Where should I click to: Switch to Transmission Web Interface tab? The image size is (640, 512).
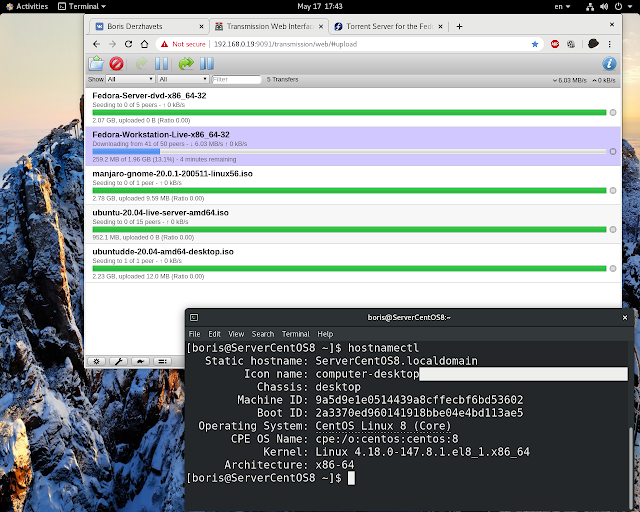[269, 27]
